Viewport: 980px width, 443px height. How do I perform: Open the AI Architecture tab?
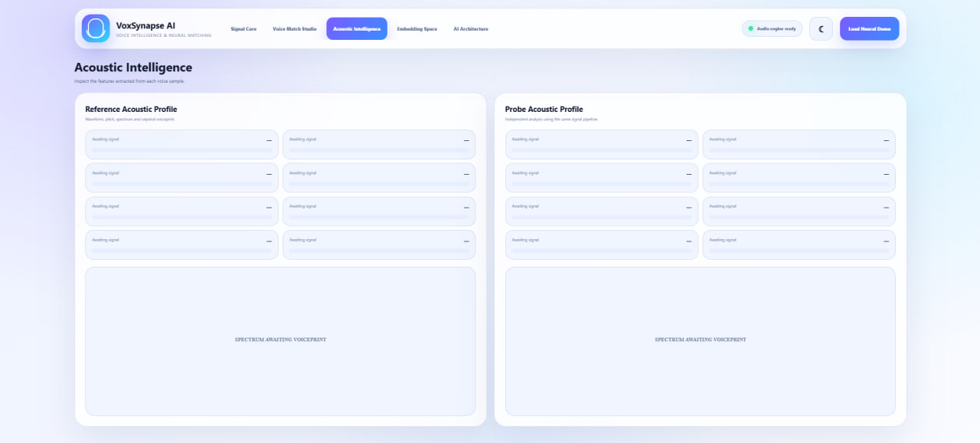471,28
